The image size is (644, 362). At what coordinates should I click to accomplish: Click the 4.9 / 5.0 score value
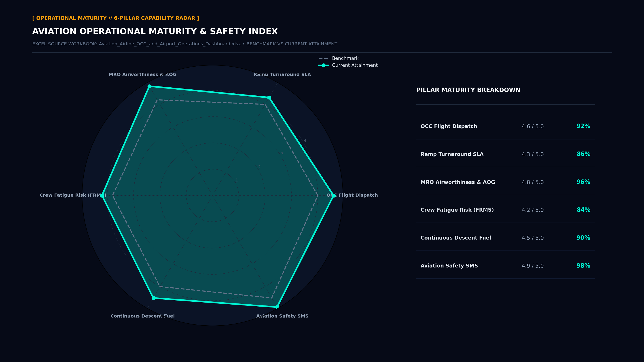point(532,266)
